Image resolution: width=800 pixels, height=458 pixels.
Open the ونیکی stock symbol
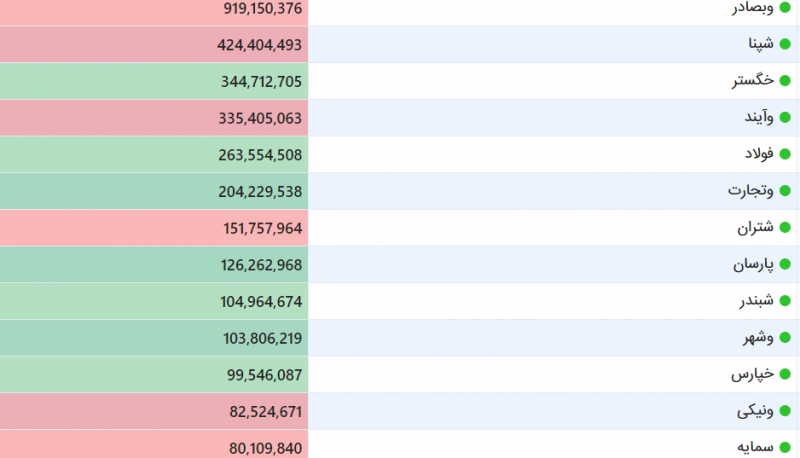coord(755,411)
